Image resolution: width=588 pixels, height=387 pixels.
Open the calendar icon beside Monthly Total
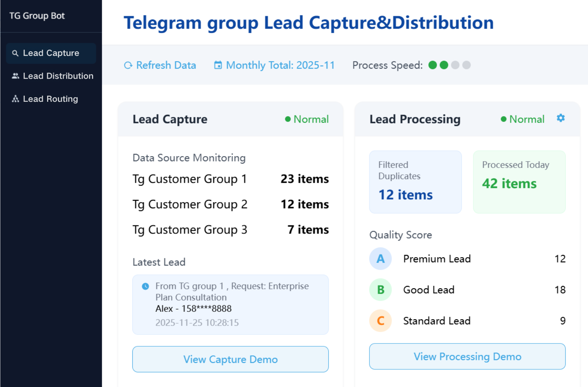218,65
